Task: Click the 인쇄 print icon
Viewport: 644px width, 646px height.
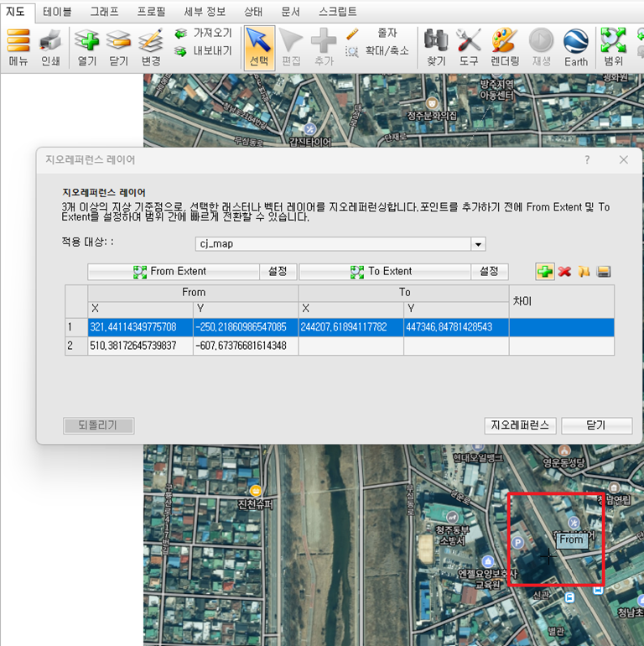Action: pyautogui.click(x=50, y=48)
